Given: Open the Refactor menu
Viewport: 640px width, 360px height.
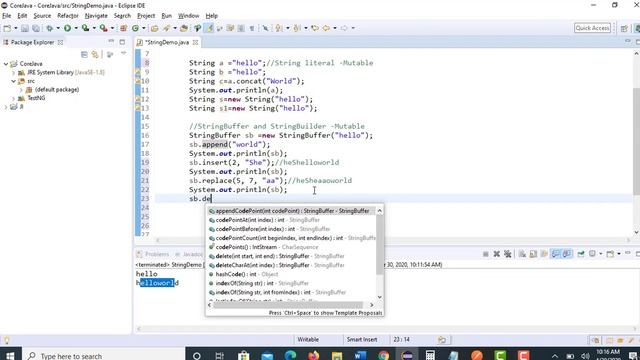Looking at the screenshot, I should pos(68,16).
